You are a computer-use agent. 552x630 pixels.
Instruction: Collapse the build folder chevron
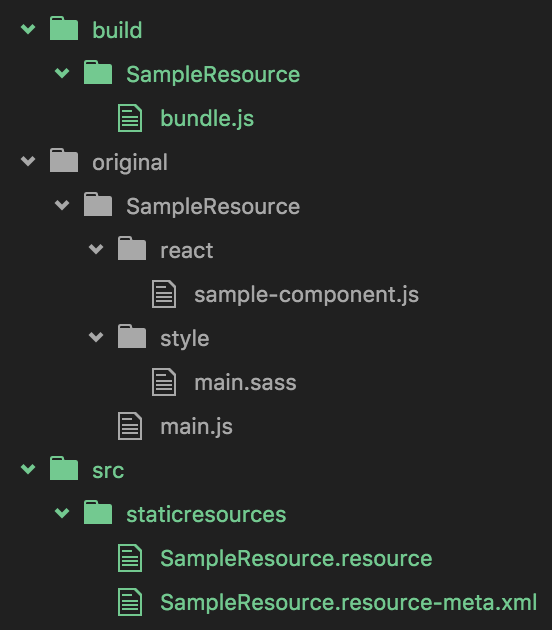click(28, 29)
